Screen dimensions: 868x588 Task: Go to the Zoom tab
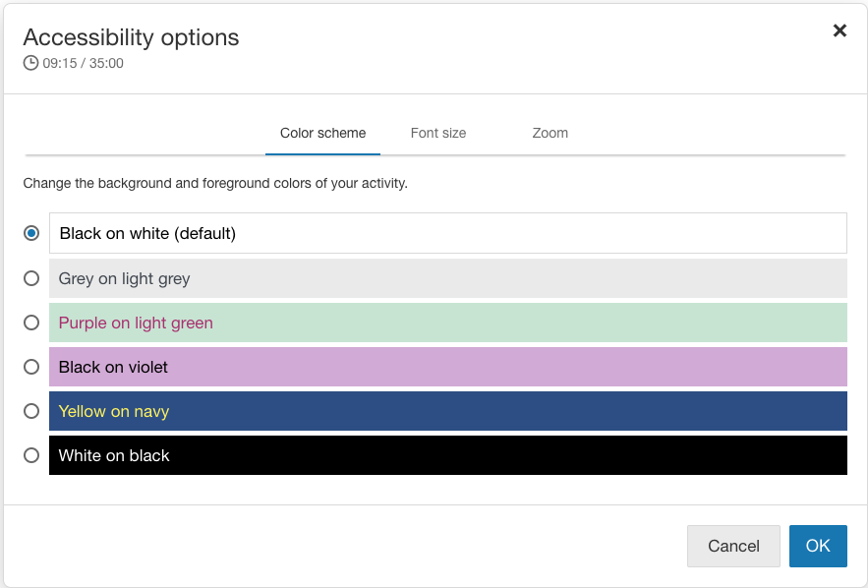(550, 133)
